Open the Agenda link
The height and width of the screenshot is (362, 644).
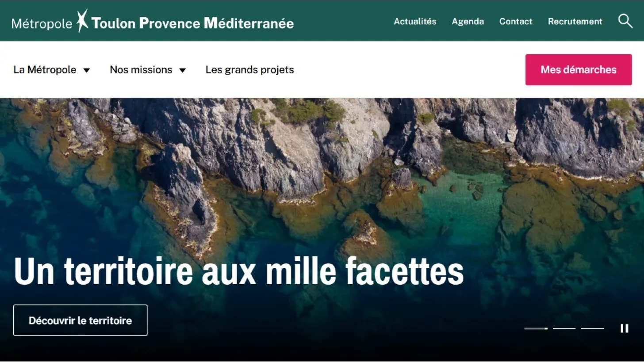click(x=468, y=21)
